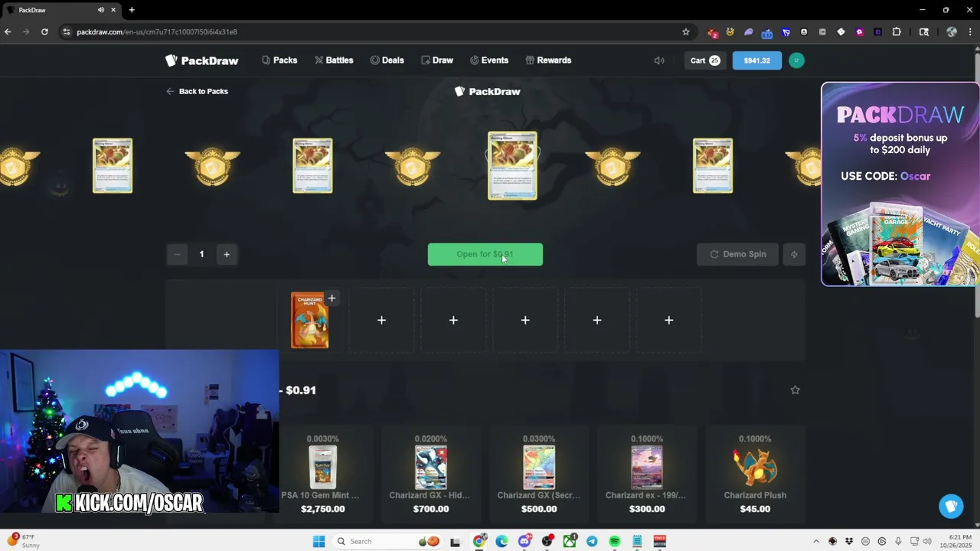The width and height of the screenshot is (980, 551).
Task: Open the Chrome Extensions puzzle icon
Action: click(x=897, y=32)
